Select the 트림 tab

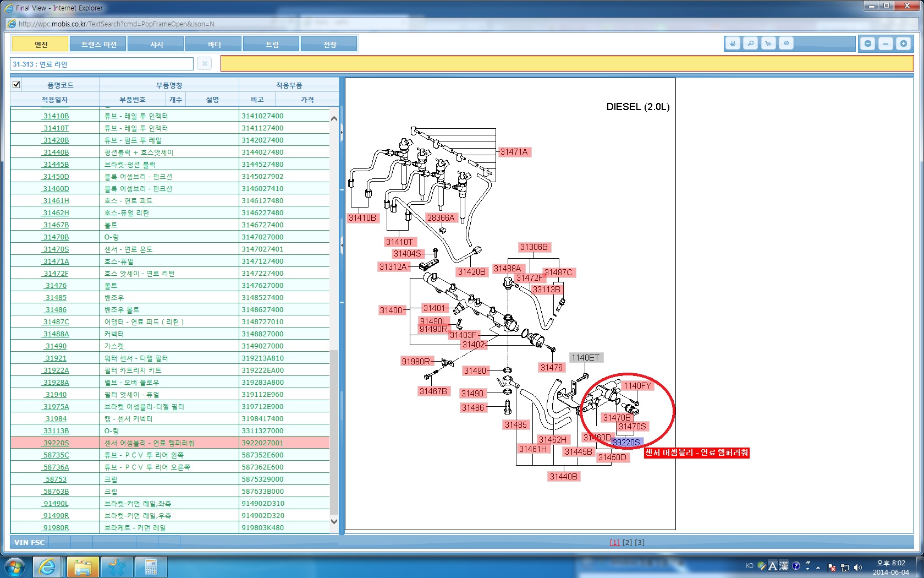pos(272,44)
